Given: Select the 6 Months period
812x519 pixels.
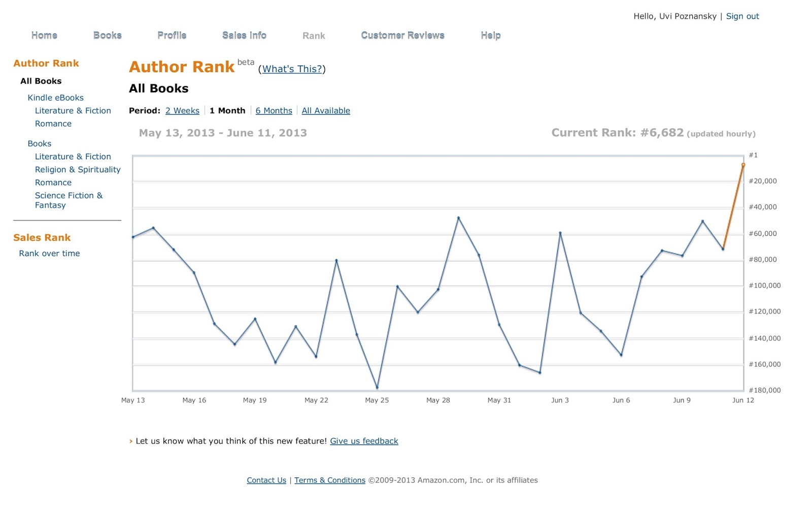Looking at the screenshot, I should click(274, 111).
